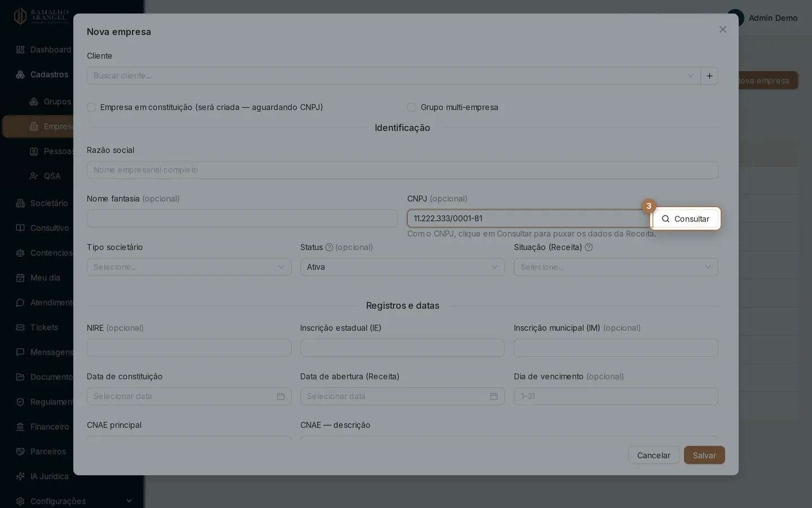The image size is (812, 508).
Task: Click the Grupos icon in sidebar
Action: pyautogui.click(x=34, y=102)
